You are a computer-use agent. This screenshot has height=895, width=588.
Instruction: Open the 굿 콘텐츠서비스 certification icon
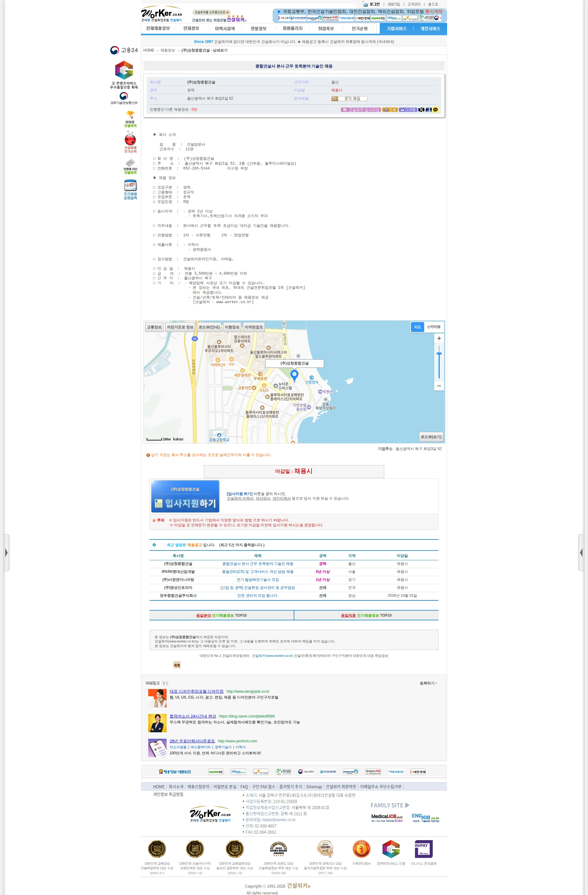click(x=124, y=74)
